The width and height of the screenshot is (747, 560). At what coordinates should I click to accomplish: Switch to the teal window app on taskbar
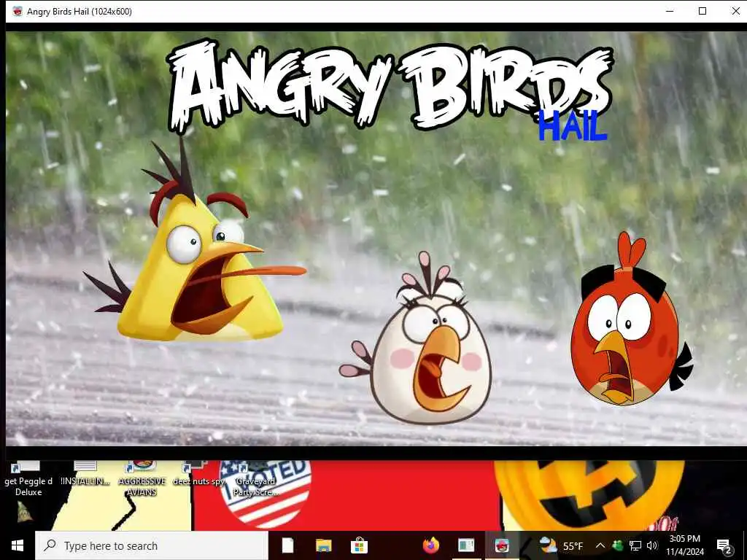tap(466, 545)
